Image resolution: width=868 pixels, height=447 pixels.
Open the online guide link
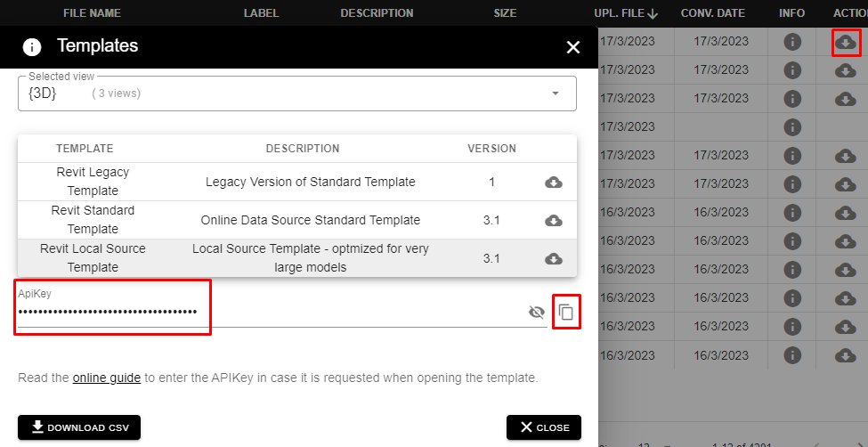coord(106,378)
